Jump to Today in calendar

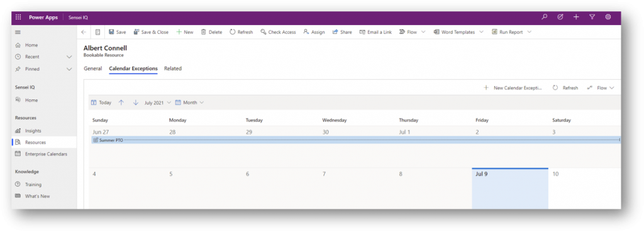point(101,102)
